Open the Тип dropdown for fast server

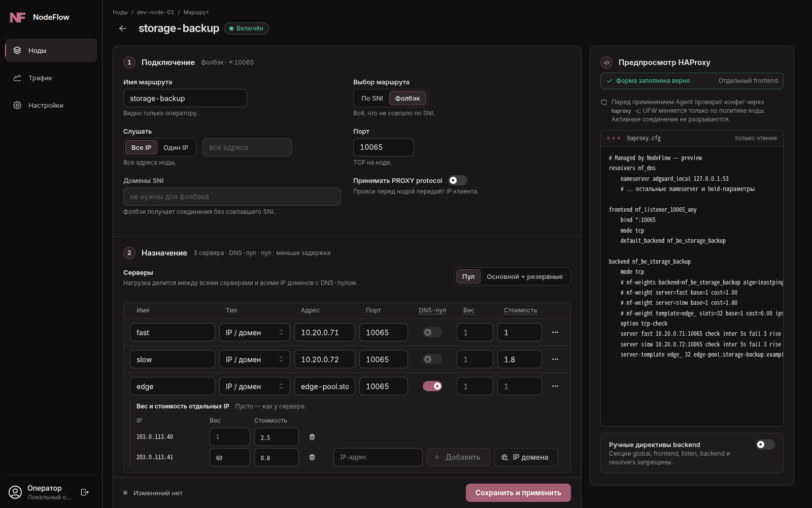click(x=255, y=332)
